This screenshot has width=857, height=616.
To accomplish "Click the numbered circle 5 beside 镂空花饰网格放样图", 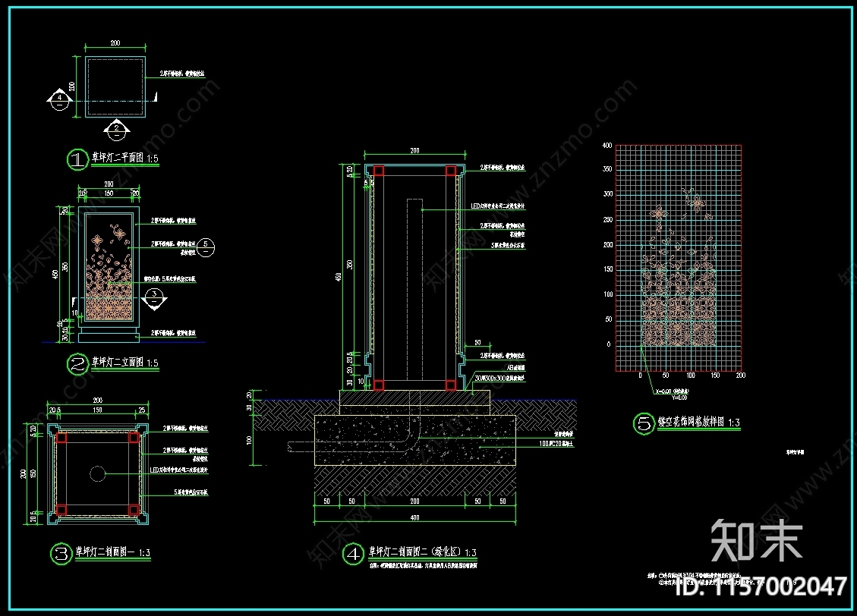I will click(x=644, y=424).
